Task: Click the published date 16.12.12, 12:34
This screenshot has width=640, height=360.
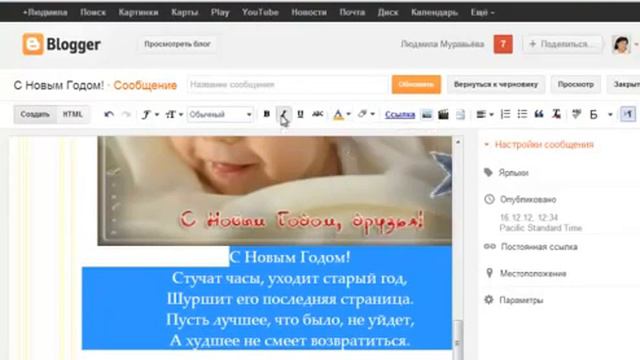Action: 529,218
